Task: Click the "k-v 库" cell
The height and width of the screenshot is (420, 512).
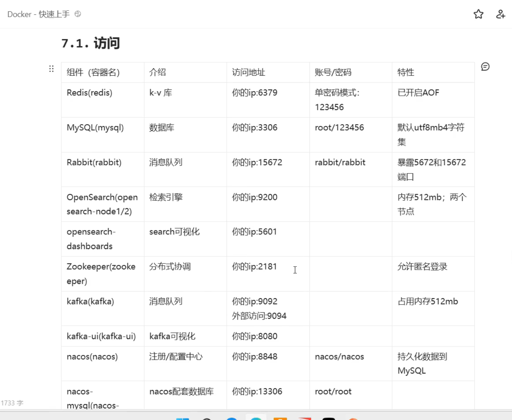Action: pyautogui.click(x=185, y=100)
